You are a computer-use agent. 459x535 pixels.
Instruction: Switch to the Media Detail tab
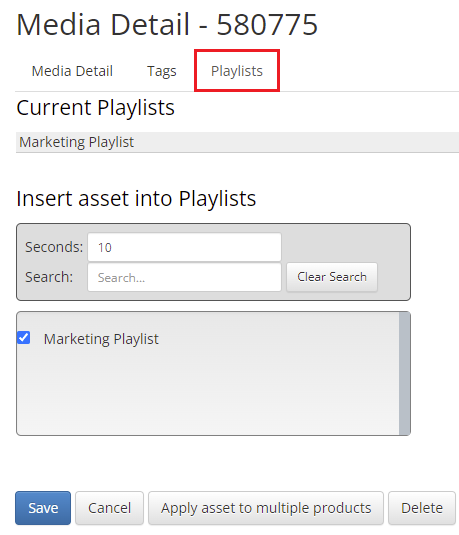tap(72, 71)
